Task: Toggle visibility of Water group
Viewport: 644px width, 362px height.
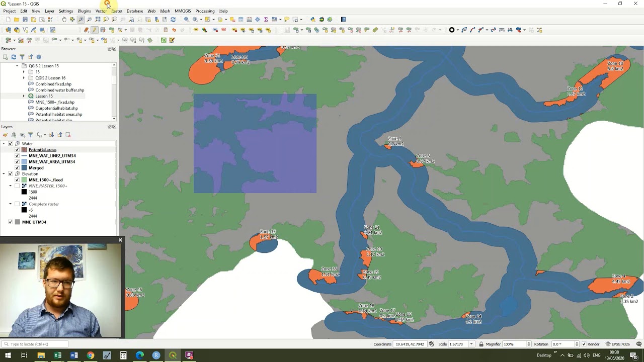Action: tap(10, 144)
